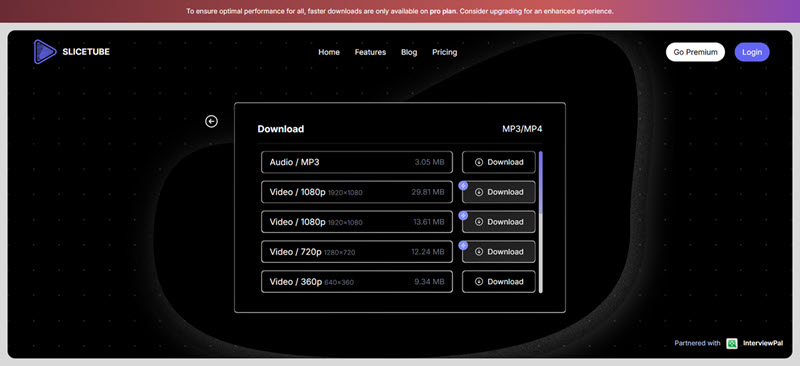Download the 360p video

point(499,282)
